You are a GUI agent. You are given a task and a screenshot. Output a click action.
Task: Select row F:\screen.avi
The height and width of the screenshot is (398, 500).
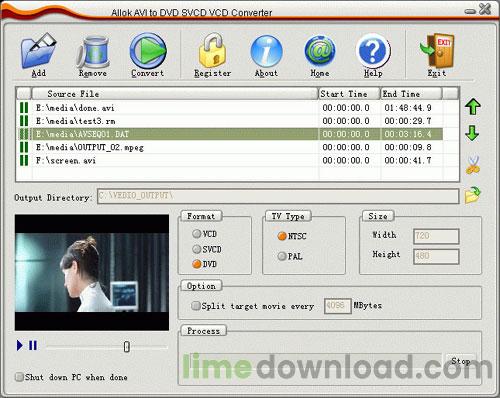coord(230,160)
